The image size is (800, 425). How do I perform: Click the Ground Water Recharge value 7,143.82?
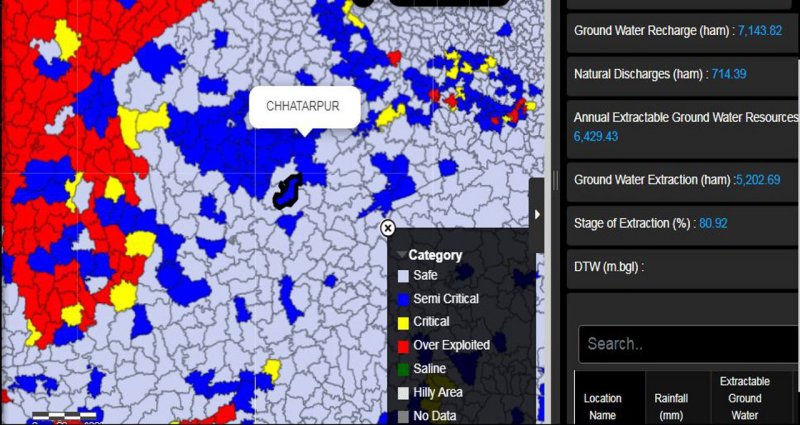point(760,31)
